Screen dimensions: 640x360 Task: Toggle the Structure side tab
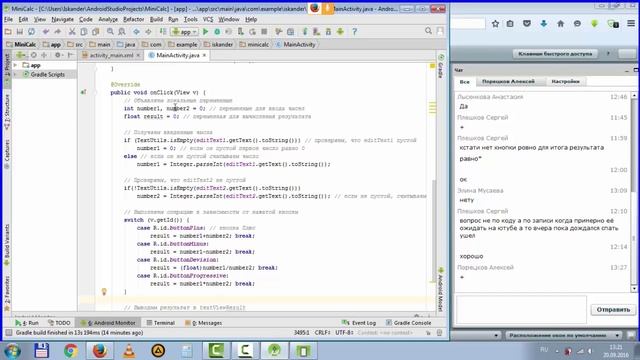tap(7, 113)
